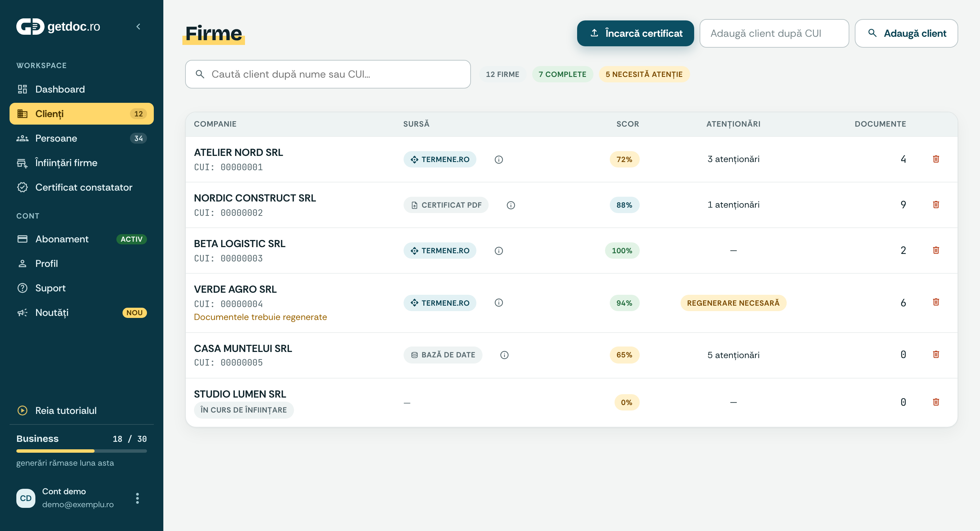Click "5 atenționări" for CASA MUNTELUI

click(x=733, y=355)
